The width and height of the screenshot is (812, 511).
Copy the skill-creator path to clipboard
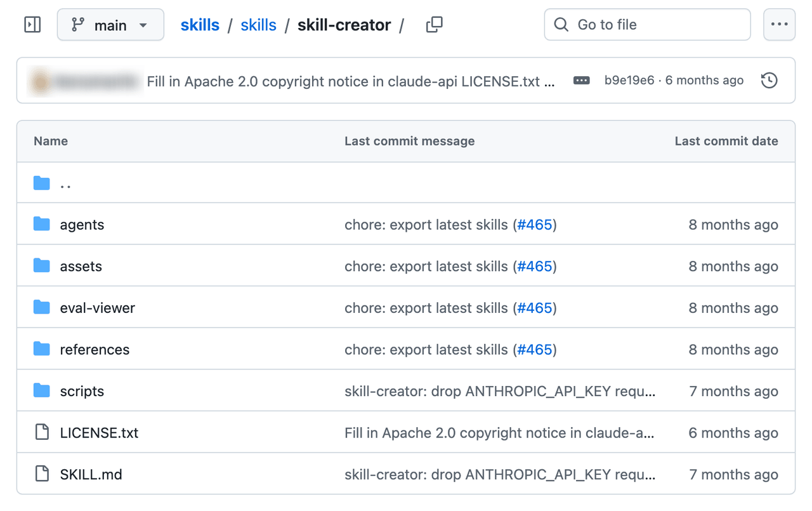(x=435, y=25)
